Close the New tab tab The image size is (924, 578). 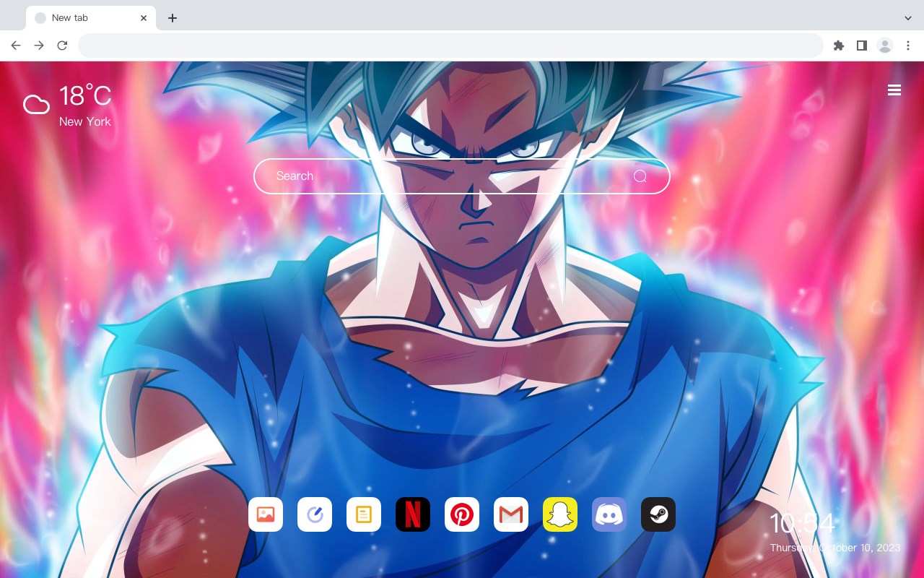click(x=144, y=18)
